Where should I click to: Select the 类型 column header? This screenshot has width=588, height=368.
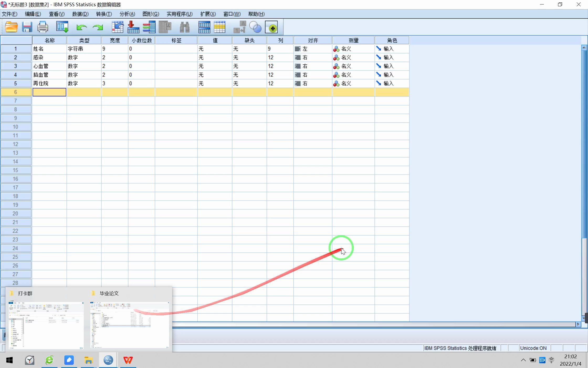84,40
